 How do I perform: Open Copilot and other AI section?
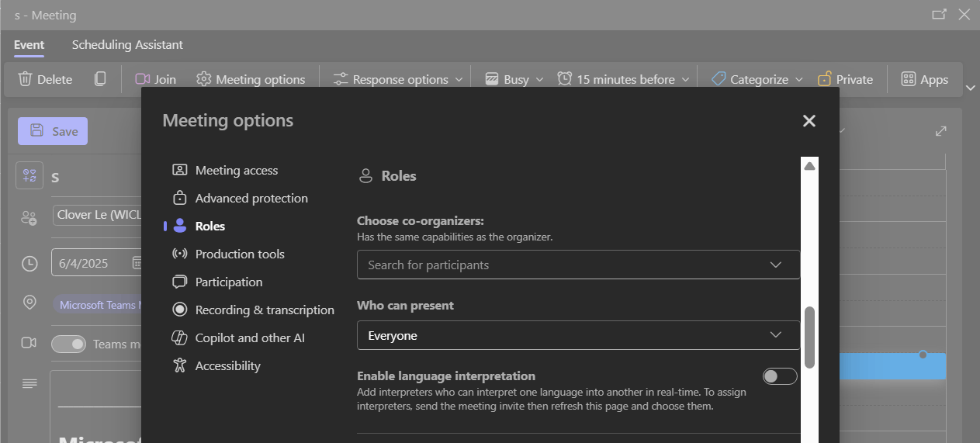coord(251,337)
